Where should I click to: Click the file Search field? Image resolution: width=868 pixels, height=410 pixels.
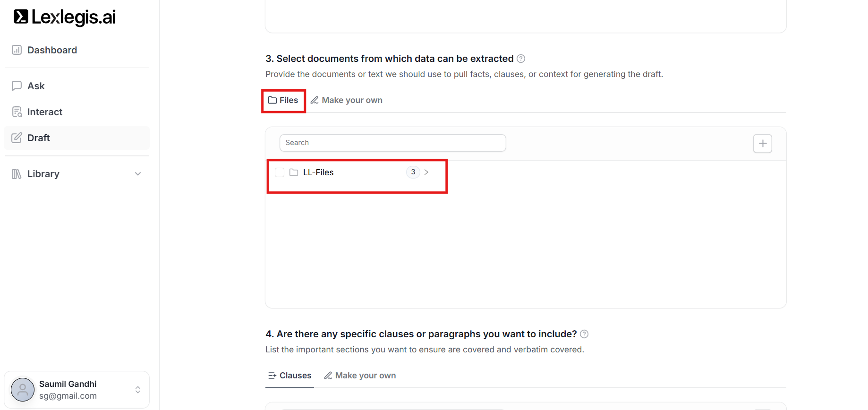coord(392,143)
